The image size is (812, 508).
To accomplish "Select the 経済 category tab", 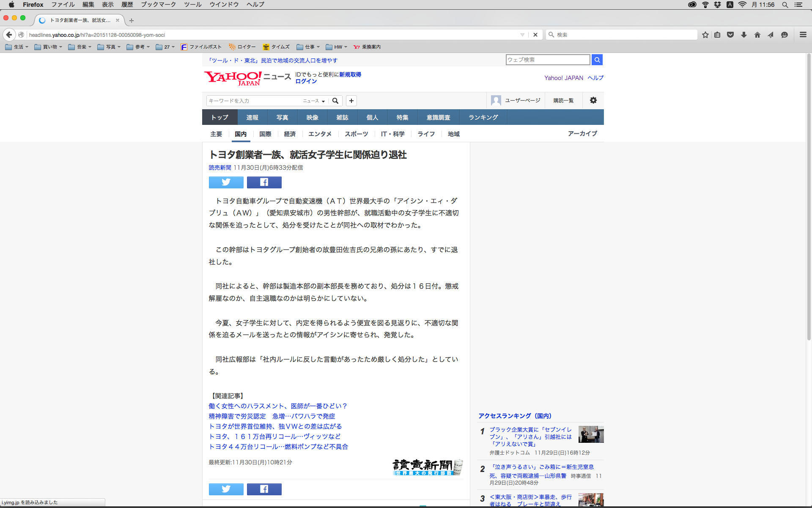I will pos(290,134).
